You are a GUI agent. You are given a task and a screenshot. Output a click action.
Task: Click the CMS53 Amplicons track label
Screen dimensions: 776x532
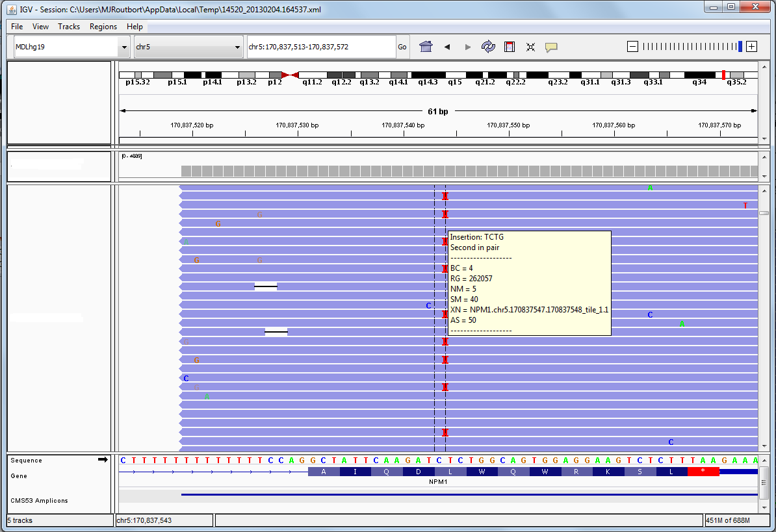pyautogui.click(x=39, y=500)
